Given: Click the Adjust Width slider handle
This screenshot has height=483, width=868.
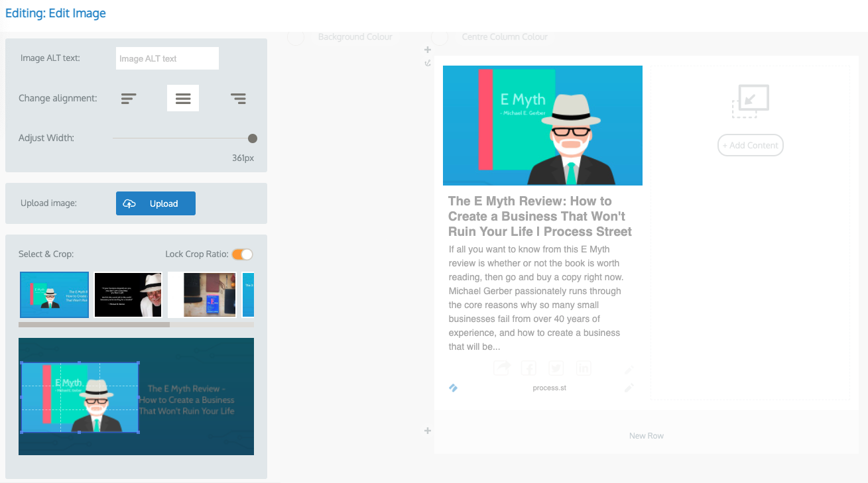Looking at the screenshot, I should (253, 138).
